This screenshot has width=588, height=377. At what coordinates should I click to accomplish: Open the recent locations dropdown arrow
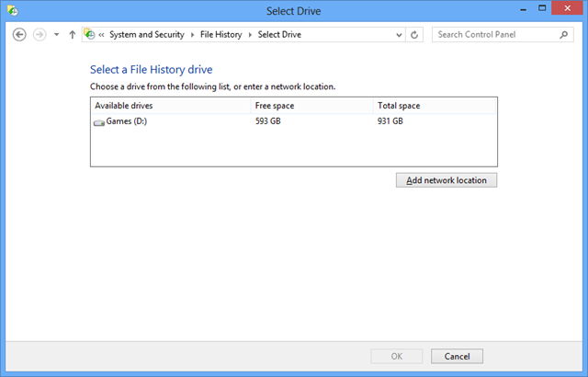(x=57, y=35)
